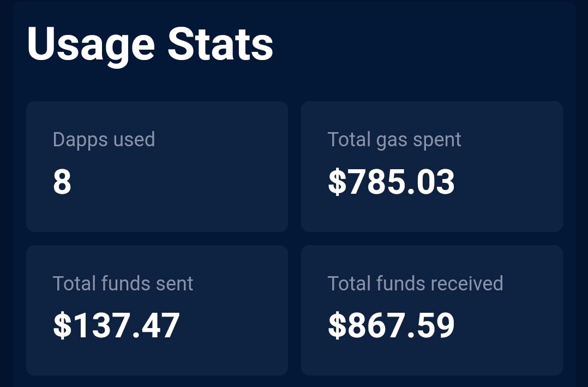This screenshot has height=387, width=588.
Task: Open the Total funds received card
Action: (x=432, y=310)
